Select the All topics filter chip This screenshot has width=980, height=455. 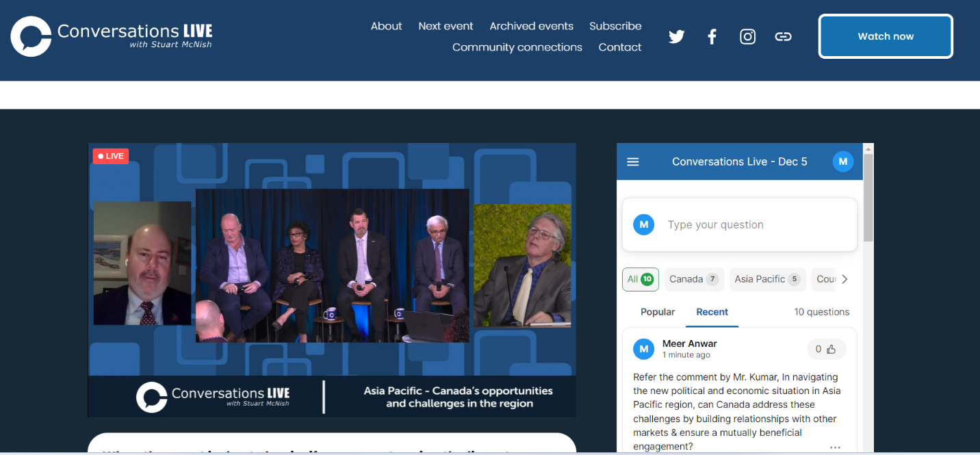(640, 279)
